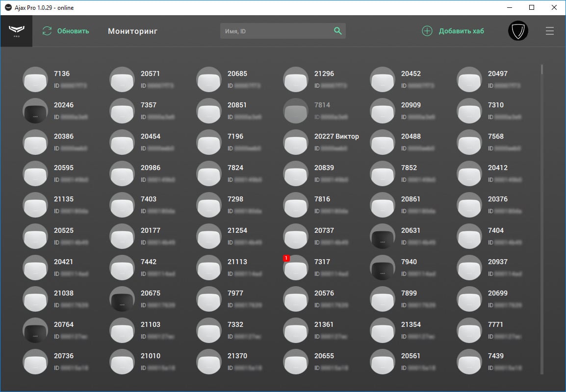The height and width of the screenshot is (392, 566).
Task: Open the dark hub 20675 thumbnail
Action: coord(122,299)
